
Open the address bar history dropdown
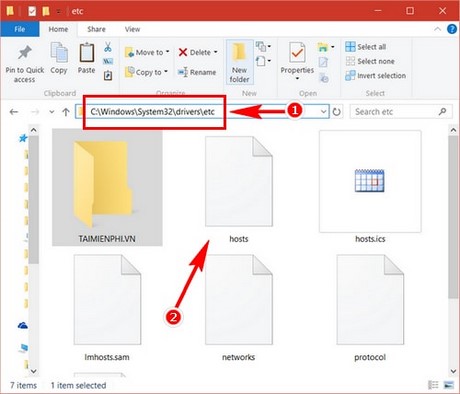click(323, 112)
